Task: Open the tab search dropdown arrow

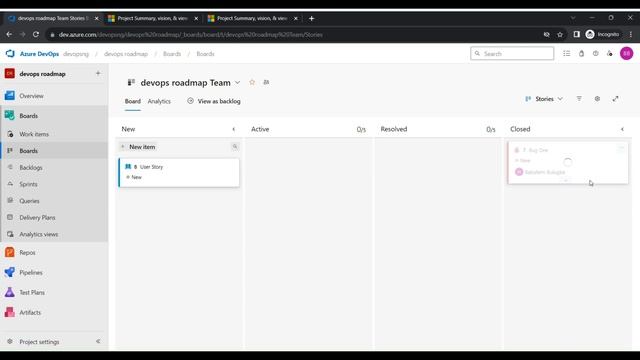Action: [573, 18]
